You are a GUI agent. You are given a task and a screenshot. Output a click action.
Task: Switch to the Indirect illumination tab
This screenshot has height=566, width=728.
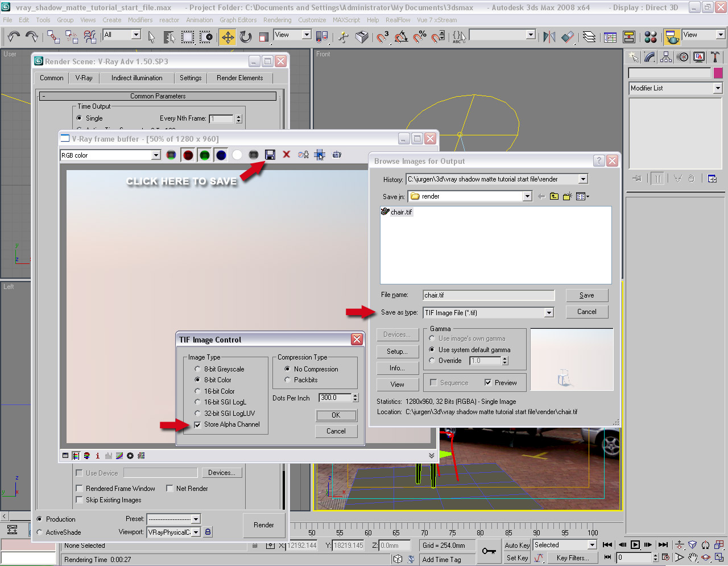(x=136, y=78)
